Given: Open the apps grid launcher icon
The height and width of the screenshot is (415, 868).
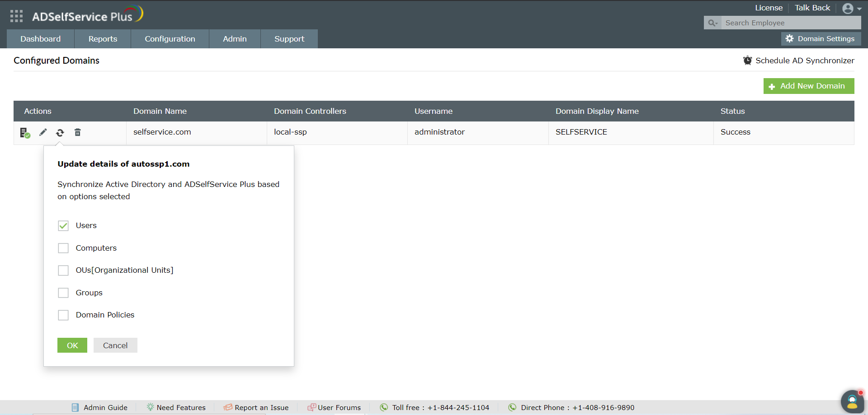Looking at the screenshot, I should click(16, 16).
